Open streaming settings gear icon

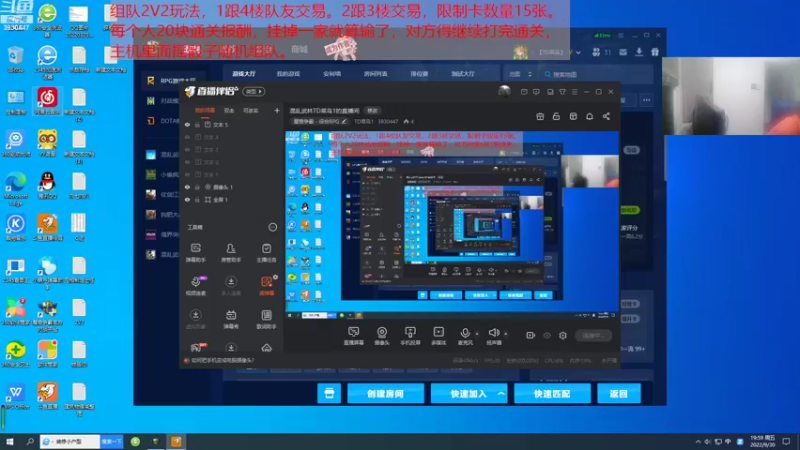click(x=563, y=335)
